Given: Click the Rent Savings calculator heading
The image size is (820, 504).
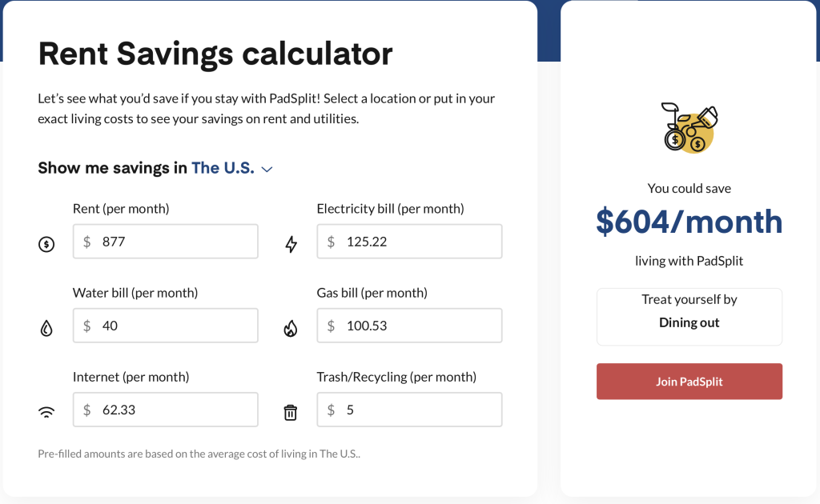Looking at the screenshot, I should (x=215, y=54).
